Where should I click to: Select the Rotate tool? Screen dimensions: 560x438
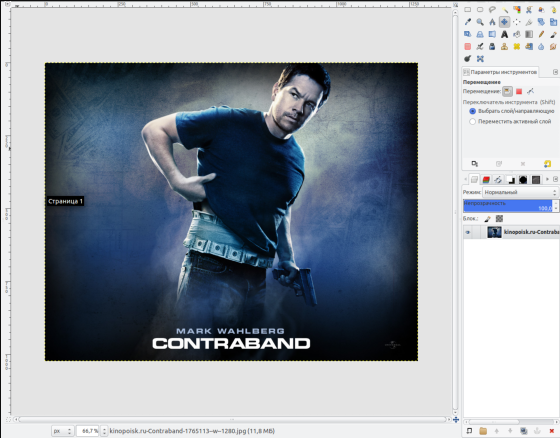coord(541,22)
